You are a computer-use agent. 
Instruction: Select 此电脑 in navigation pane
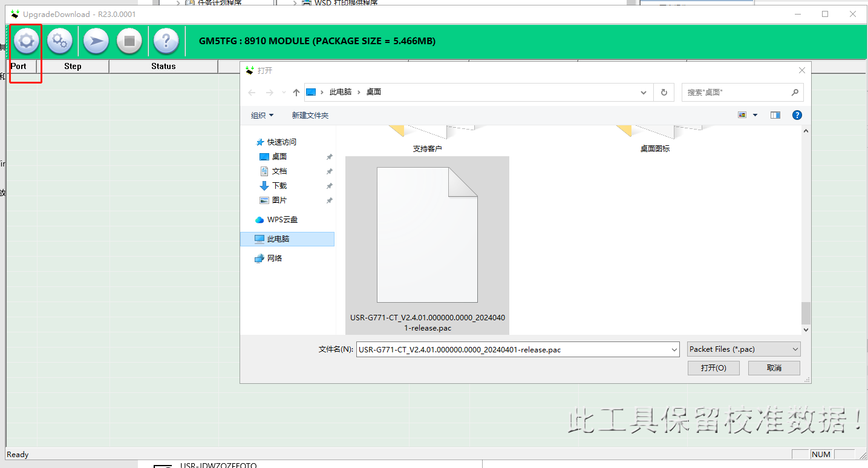click(x=278, y=239)
